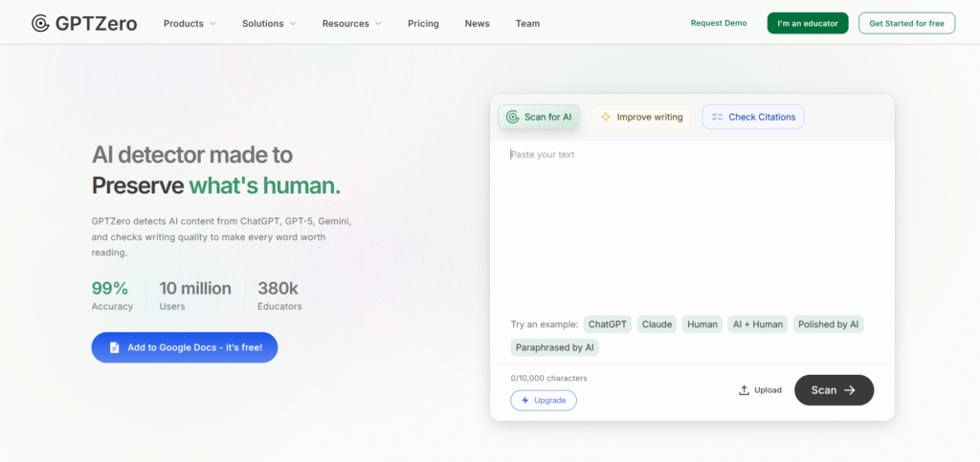The width and height of the screenshot is (980, 462).
Task: Open the News menu item
Action: pos(477,23)
